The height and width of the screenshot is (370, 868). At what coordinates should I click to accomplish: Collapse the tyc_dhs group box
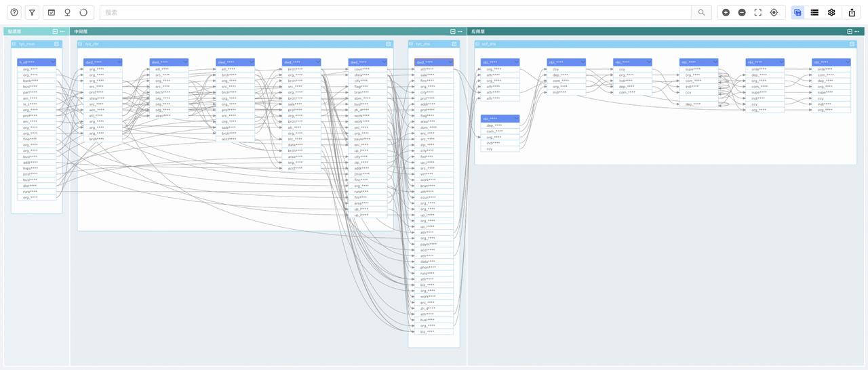[x=454, y=43]
